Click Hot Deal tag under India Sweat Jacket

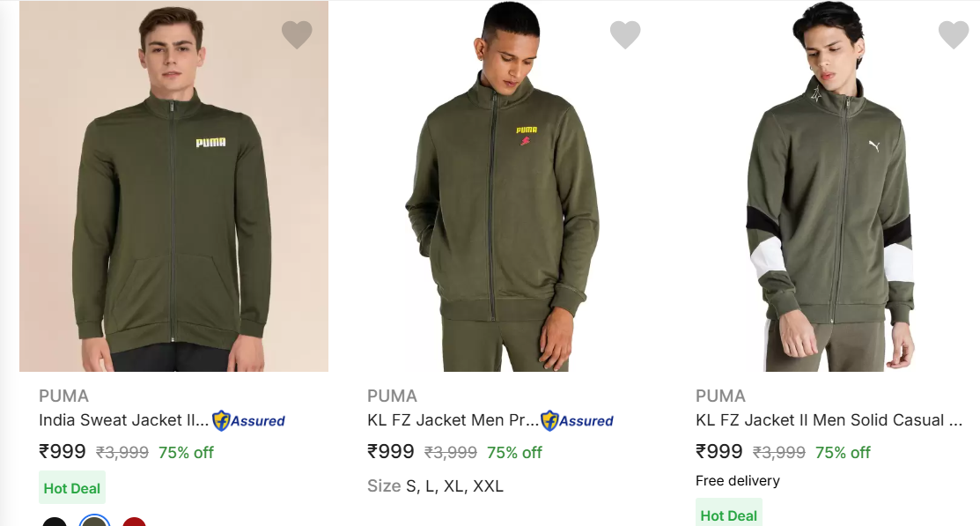(72, 488)
